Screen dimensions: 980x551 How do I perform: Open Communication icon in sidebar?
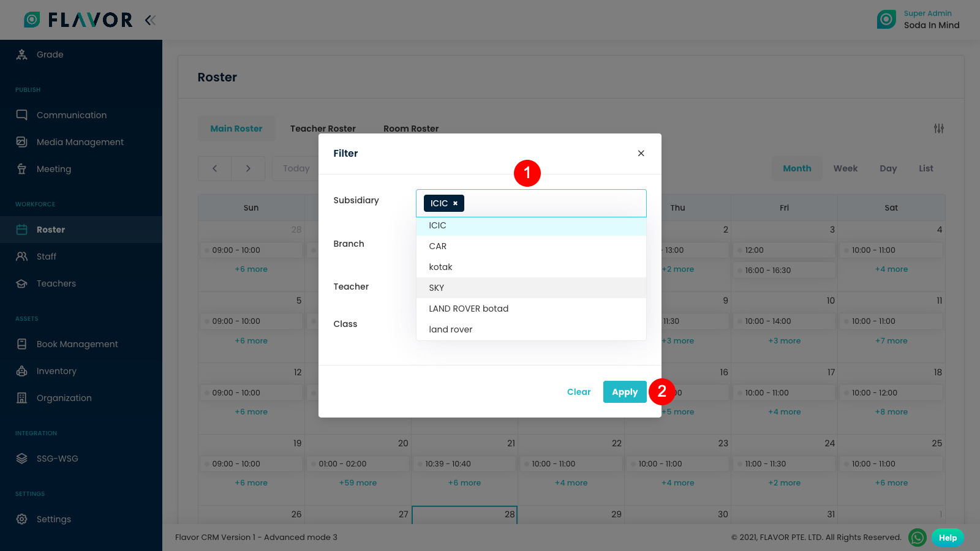point(22,115)
